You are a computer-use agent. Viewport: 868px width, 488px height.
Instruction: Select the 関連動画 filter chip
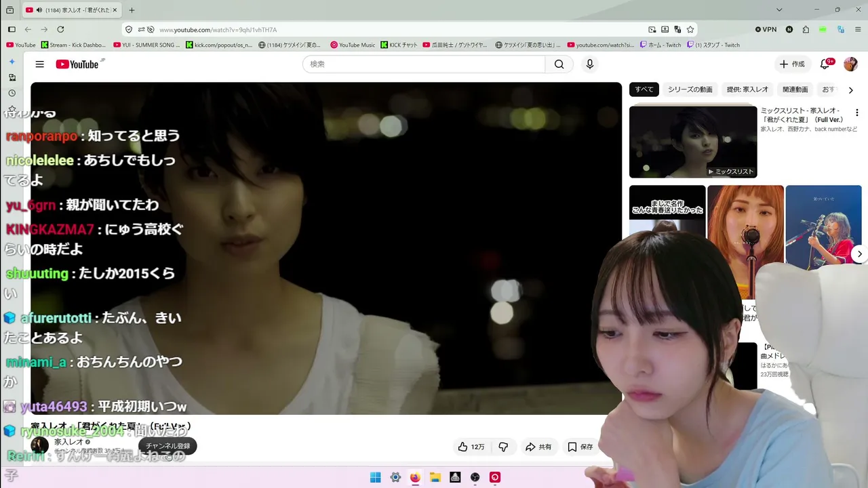pyautogui.click(x=795, y=89)
